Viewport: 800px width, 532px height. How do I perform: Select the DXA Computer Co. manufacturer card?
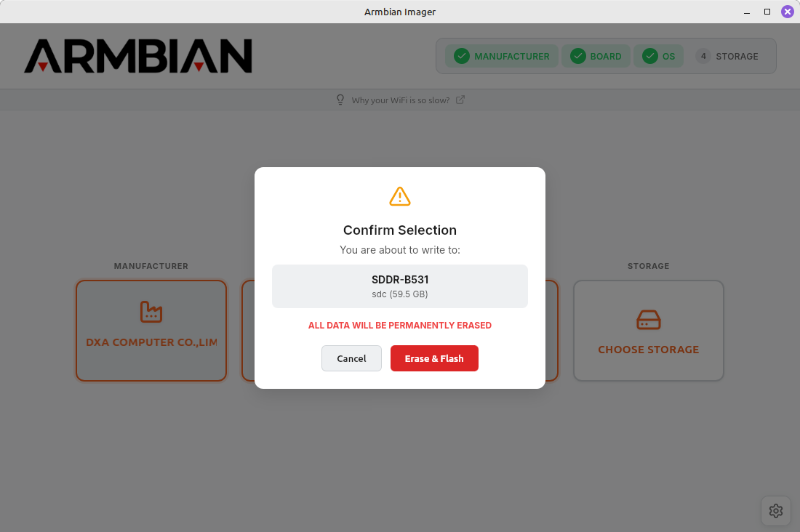pyautogui.click(x=151, y=331)
